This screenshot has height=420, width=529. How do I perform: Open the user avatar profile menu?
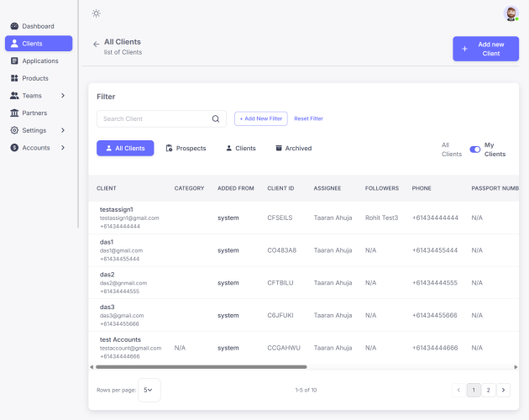(x=511, y=13)
